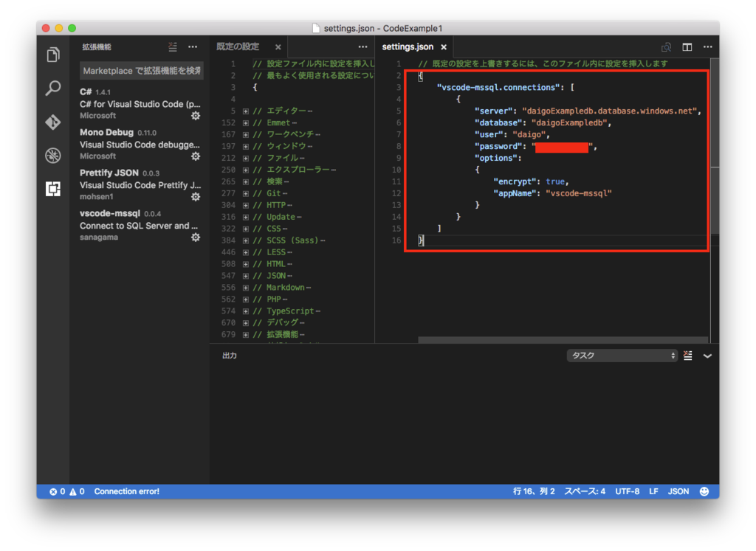Open the Debug view in the activity bar
This screenshot has width=756, height=551.
(x=53, y=156)
